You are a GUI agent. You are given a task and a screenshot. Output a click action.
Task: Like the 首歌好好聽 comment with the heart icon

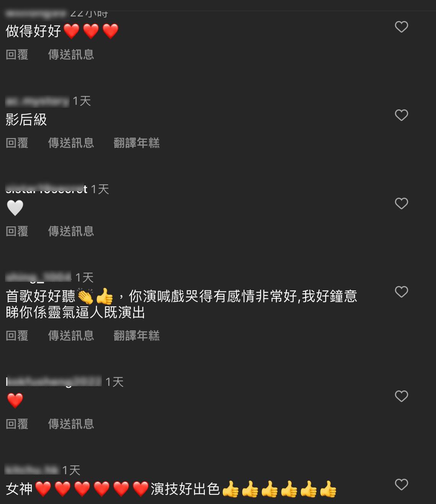coord(401,292)
